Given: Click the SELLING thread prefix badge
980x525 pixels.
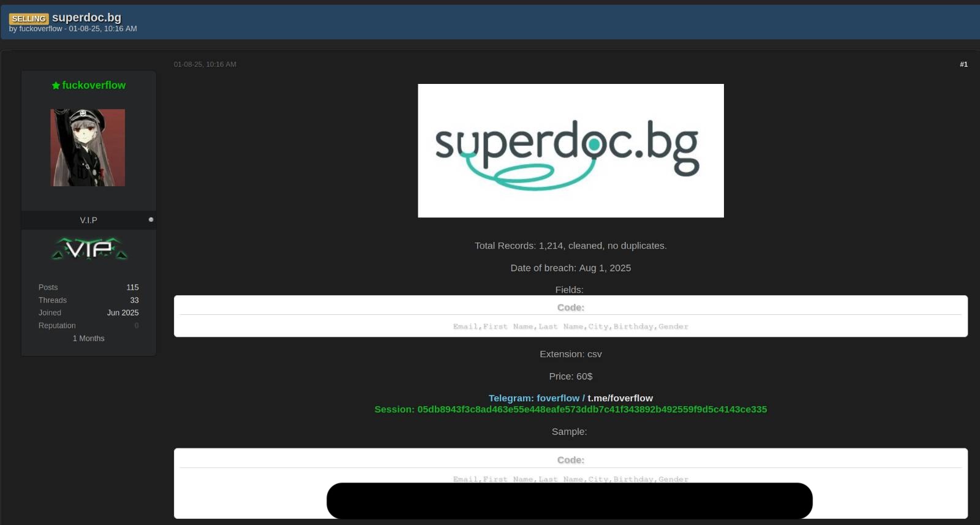Looking at the screenshot, I should click(29, 18).
